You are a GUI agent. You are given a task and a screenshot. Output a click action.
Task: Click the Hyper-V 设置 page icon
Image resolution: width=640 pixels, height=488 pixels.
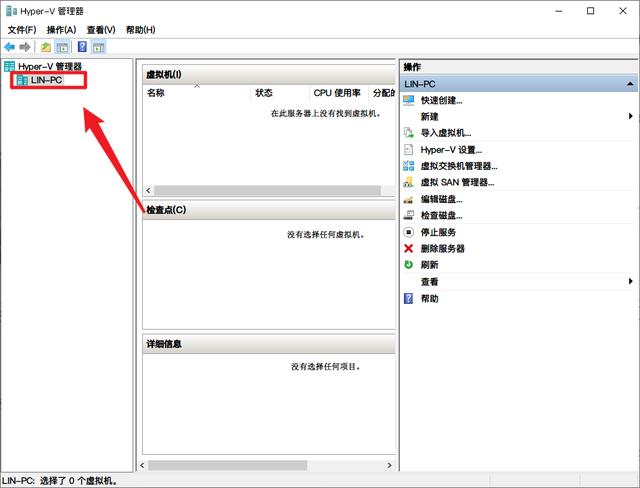(x=409, y=149)
